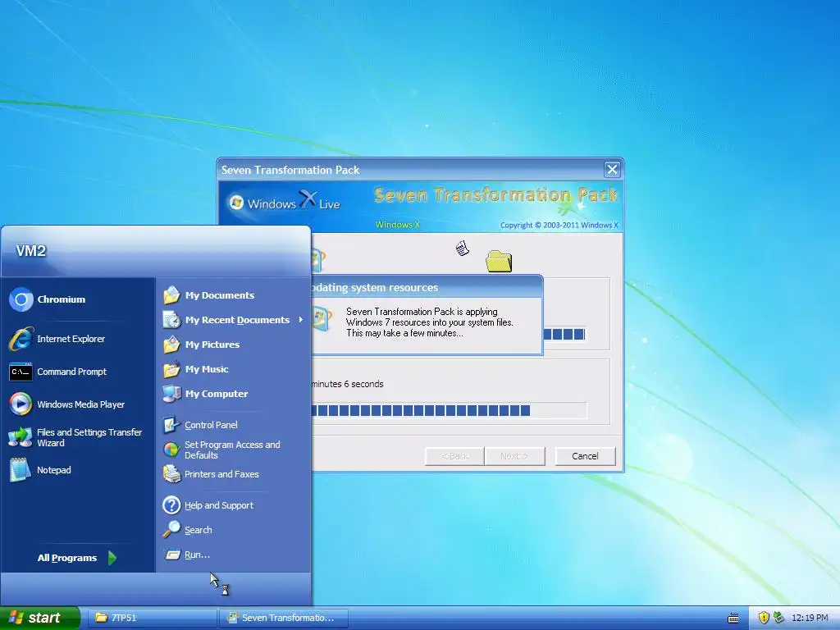
Task: Launch Internet Explorer icon
Action: coord(21,339)
